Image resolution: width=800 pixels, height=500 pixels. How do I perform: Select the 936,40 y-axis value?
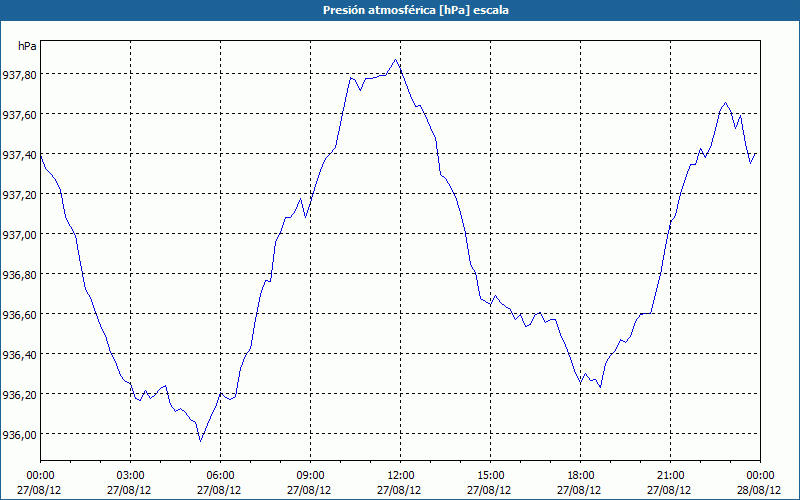coord(19,355)
